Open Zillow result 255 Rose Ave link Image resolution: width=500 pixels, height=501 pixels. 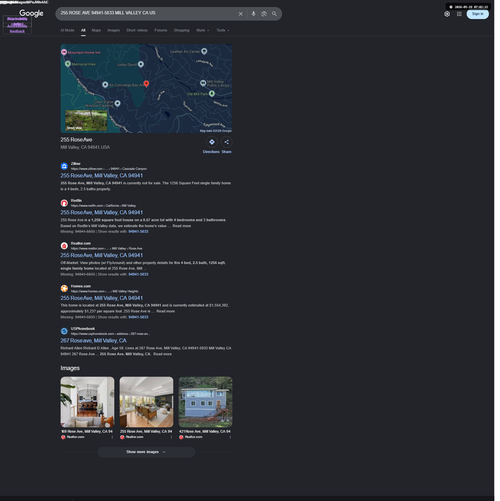[101, 176]
